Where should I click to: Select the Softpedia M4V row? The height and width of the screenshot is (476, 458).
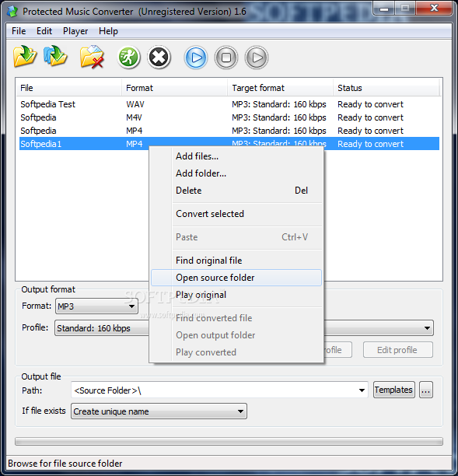pyautogui.click(x=229, y=117)
